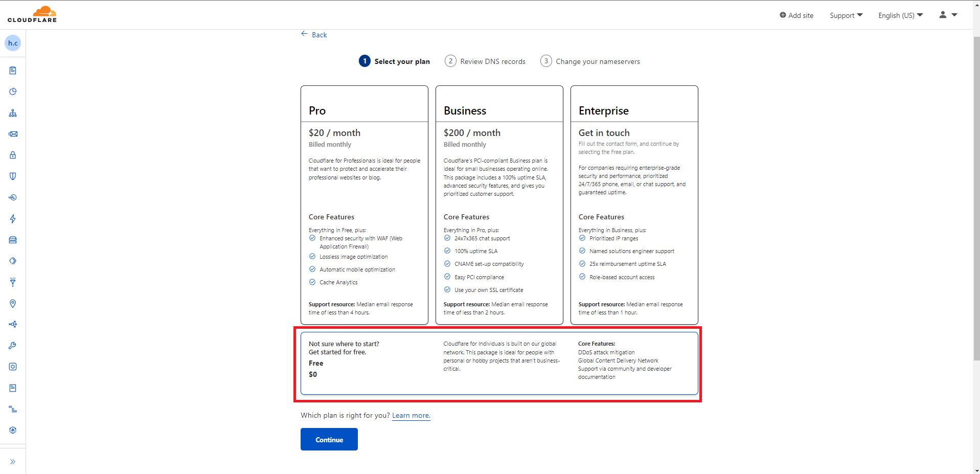Open the Rules funnel icon
980x474 pixels.
13,282
